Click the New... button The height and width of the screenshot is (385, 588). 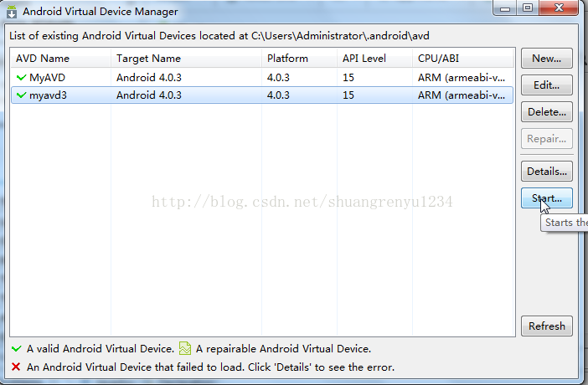[x=546, y=58]
